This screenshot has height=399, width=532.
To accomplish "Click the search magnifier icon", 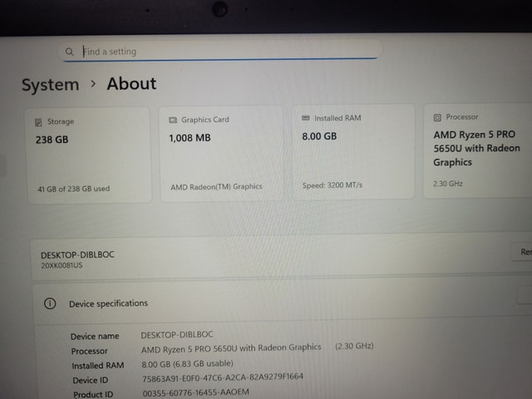I will pyautogui.click(x=69, y=52).
